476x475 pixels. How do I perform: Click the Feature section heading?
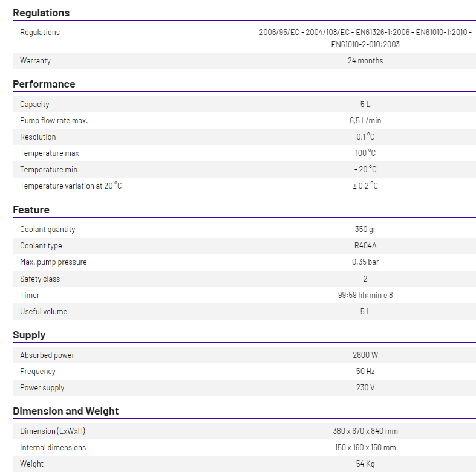(31, 210)
